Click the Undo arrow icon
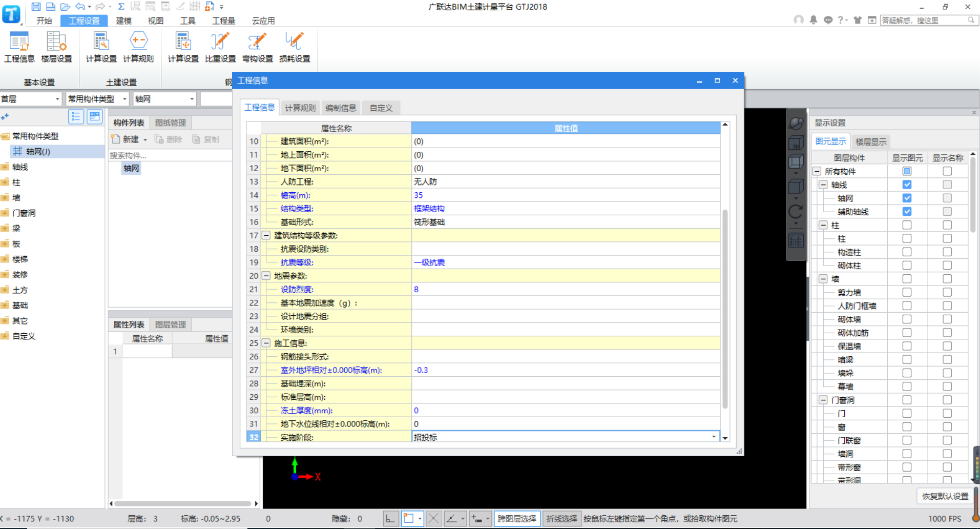The width and height of the screenshot is (980, 529). tap(80, 7)
